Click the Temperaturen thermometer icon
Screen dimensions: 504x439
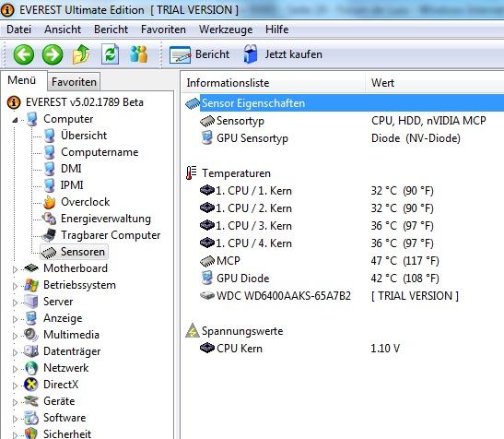pyautogui.click(x=192, y=172)
